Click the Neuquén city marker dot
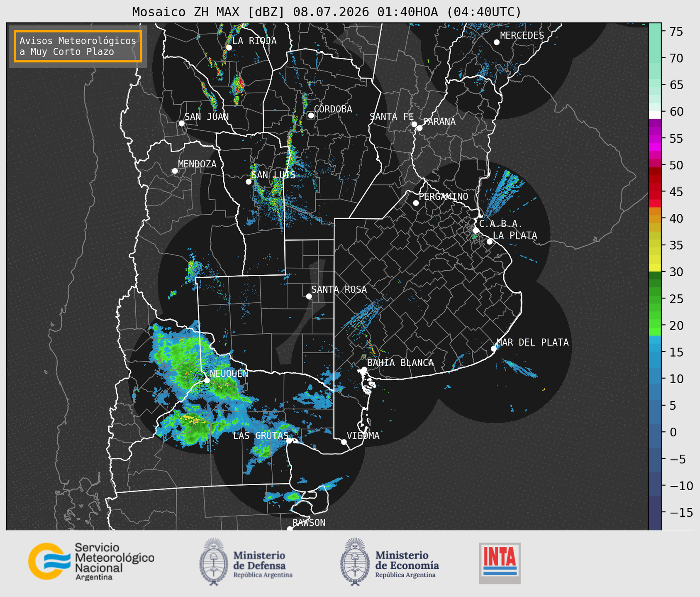The width and height of the screenshot is (700, 597). [x=207, y=380]
